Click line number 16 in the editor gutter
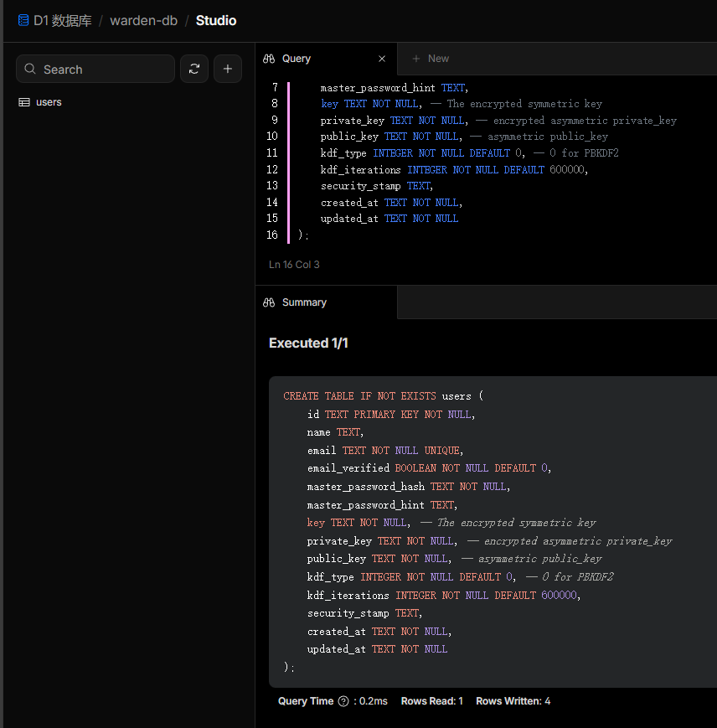This screenshot has height=728, width=717. (271, 235)
